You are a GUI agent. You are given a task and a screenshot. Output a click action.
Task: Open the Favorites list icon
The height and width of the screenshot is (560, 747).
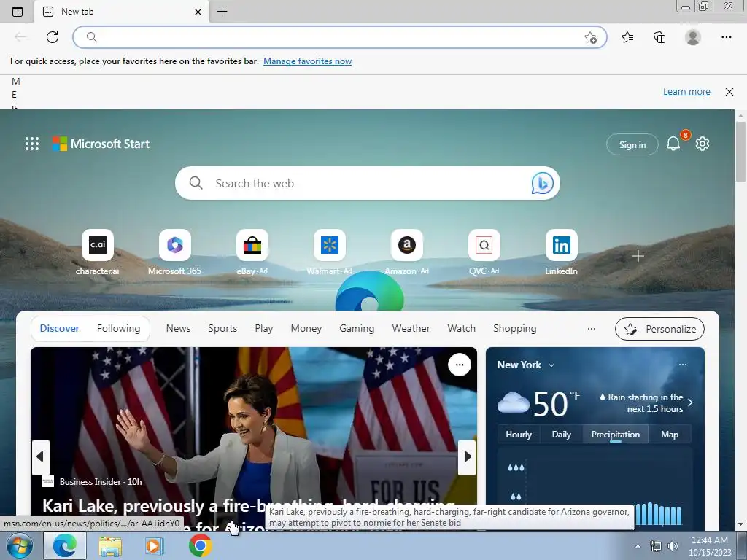coord(627,37)
